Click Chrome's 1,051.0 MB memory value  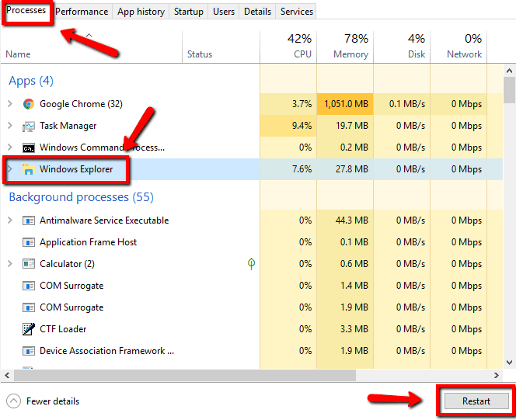[346, 104]
